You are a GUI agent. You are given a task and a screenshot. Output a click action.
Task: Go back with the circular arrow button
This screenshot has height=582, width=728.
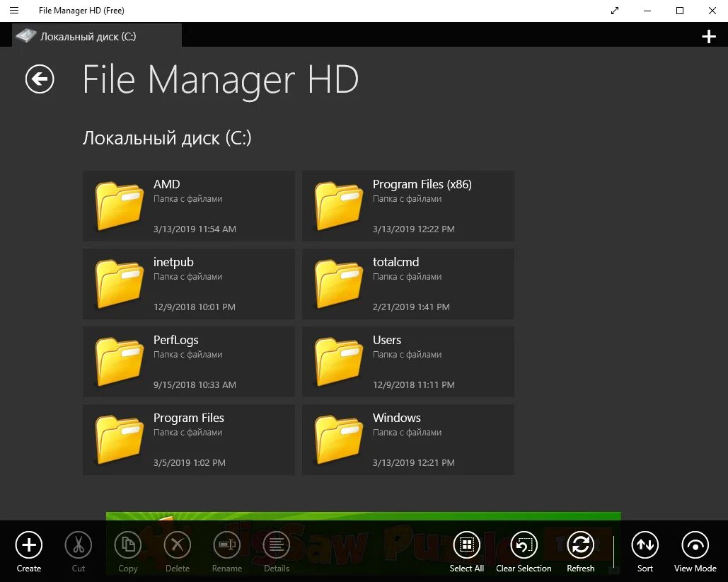click(x=40, y=79)
